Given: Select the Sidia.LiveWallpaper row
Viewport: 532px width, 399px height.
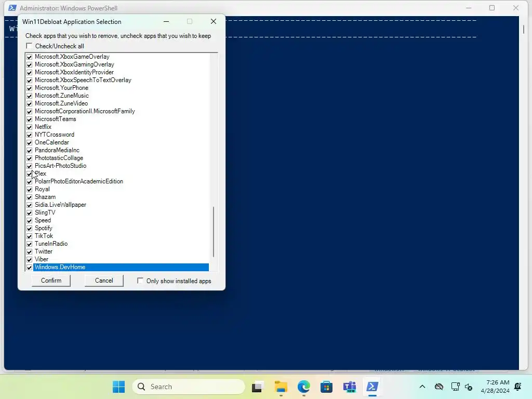Looking at the screenshot, I should coord(117,205).
